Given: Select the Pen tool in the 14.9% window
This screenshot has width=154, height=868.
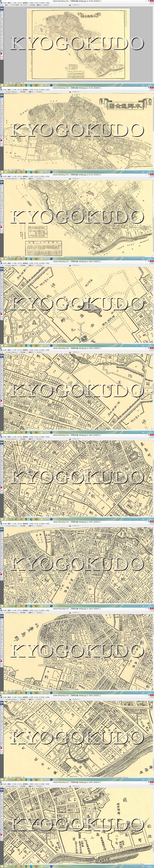Looking at the screenshot, I should point(2,37).
